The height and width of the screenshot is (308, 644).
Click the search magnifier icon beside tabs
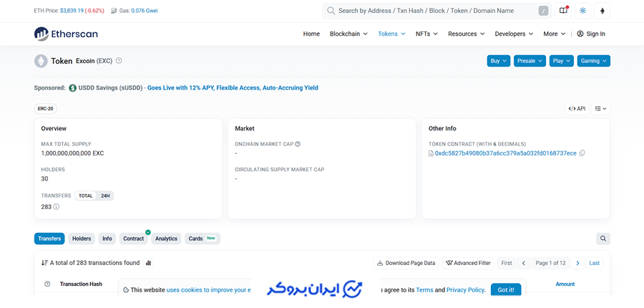point(602,239)
